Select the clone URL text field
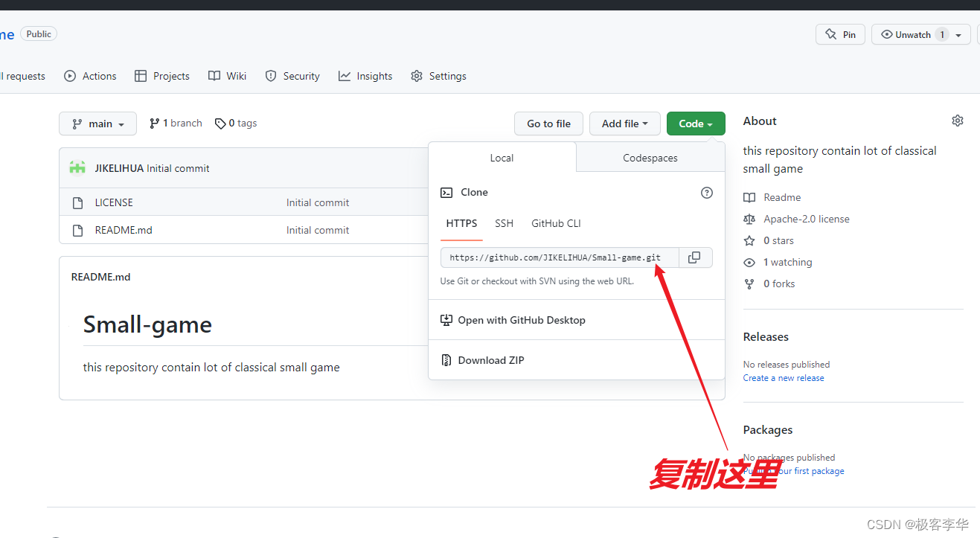Viewport: 980px width, 538px height. (x=560, y=257)
